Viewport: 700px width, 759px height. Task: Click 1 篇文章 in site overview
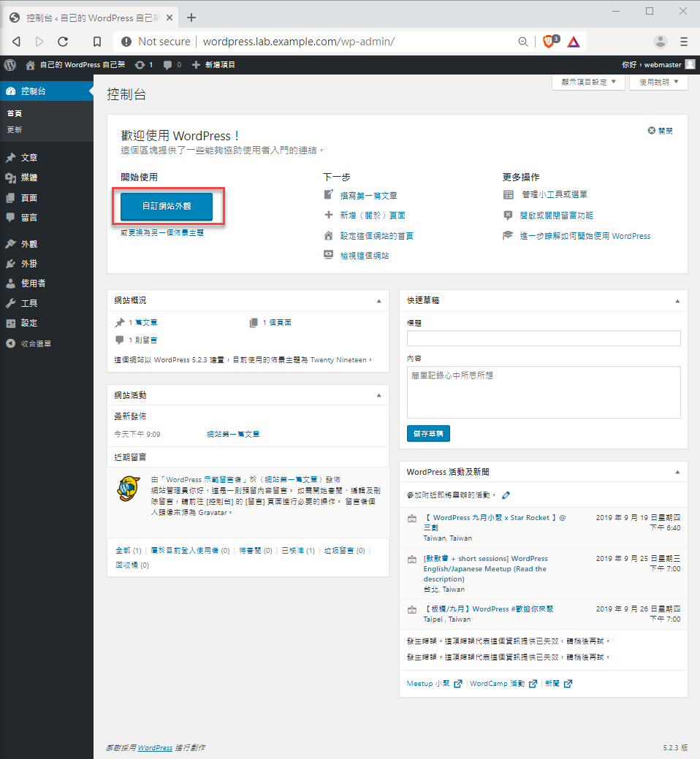[142, 322]
